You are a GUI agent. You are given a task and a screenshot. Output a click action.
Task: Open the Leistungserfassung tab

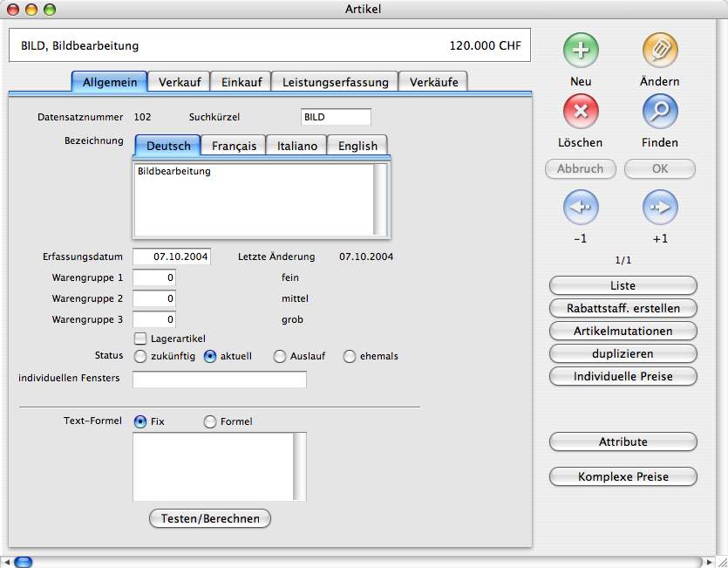335,82
